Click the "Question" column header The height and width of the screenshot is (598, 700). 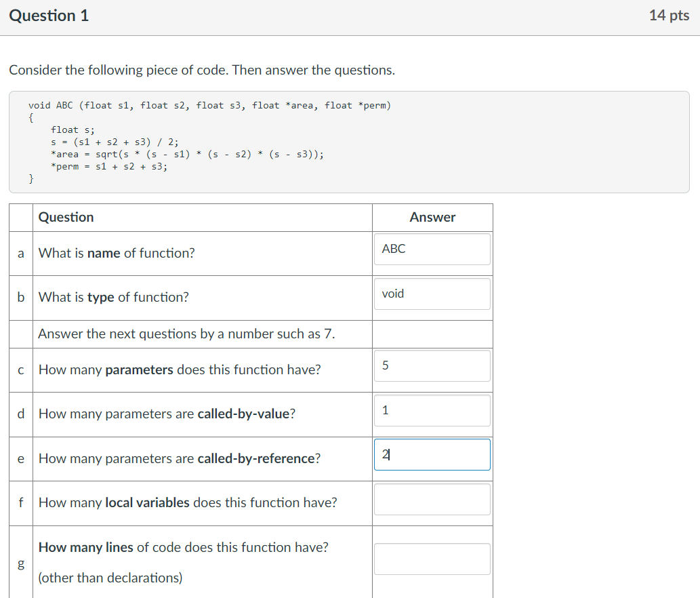tap(66, 217)
